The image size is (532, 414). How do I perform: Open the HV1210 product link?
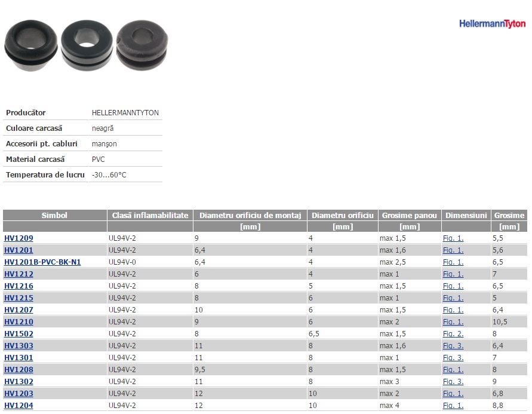19,321
